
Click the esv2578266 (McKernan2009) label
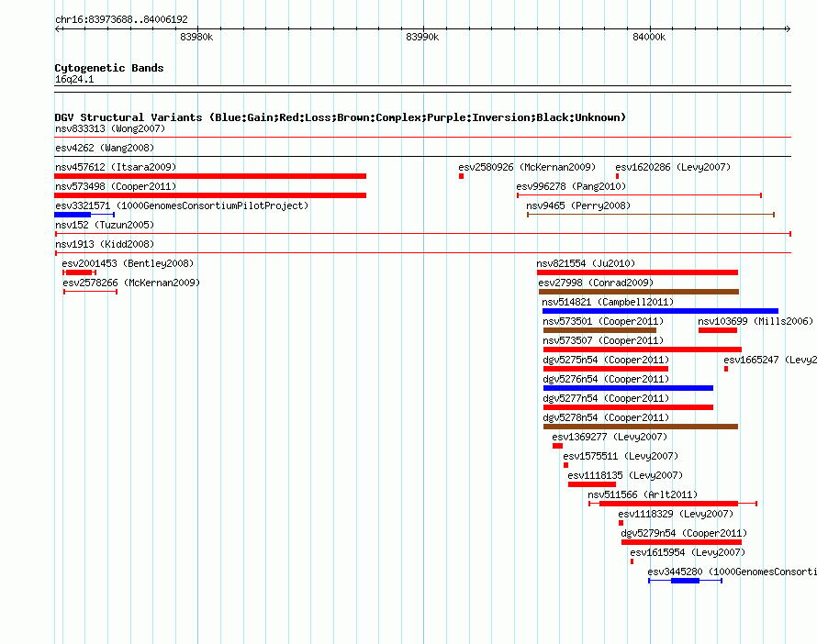131,283
